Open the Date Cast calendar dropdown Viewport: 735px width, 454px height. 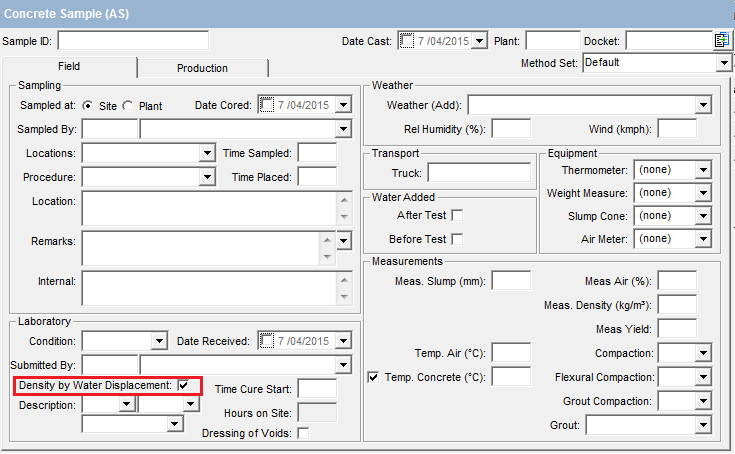point(479,40)
